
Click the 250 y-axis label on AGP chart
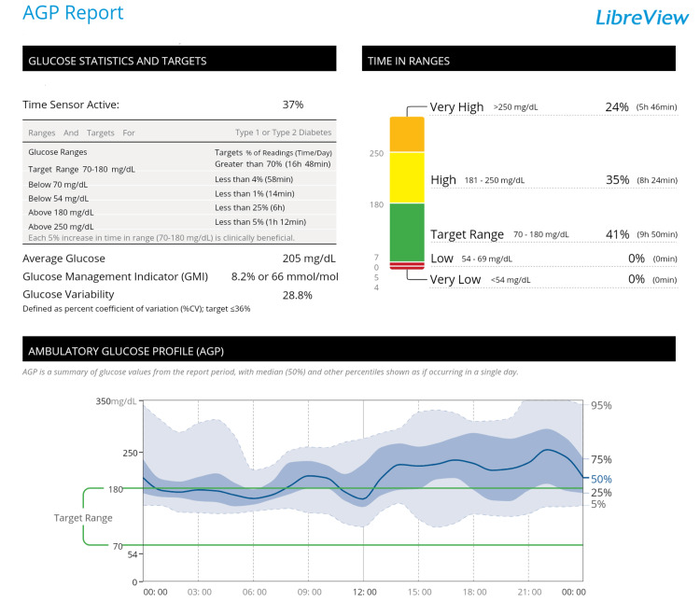click(131, 453)
